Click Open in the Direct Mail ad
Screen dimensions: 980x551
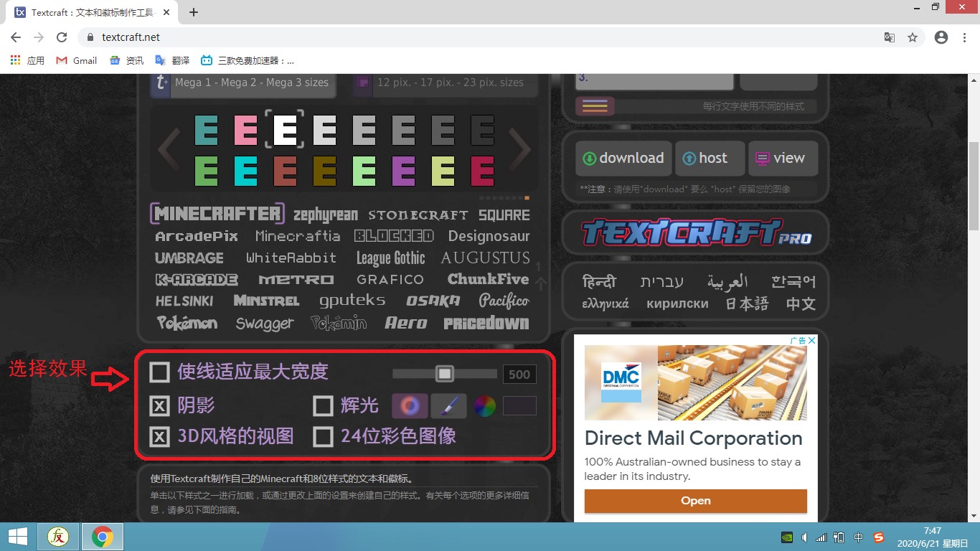(x=696, y=501)
